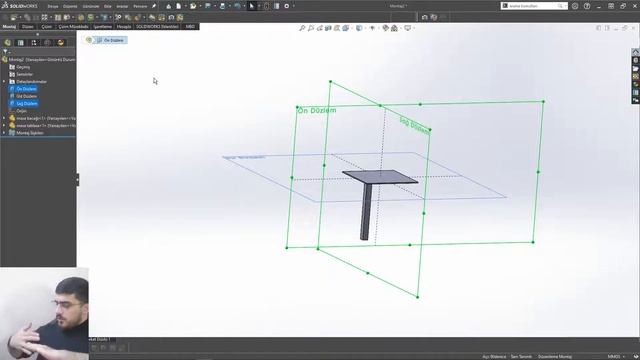Open the Düzenle menu

coord(70,7)
